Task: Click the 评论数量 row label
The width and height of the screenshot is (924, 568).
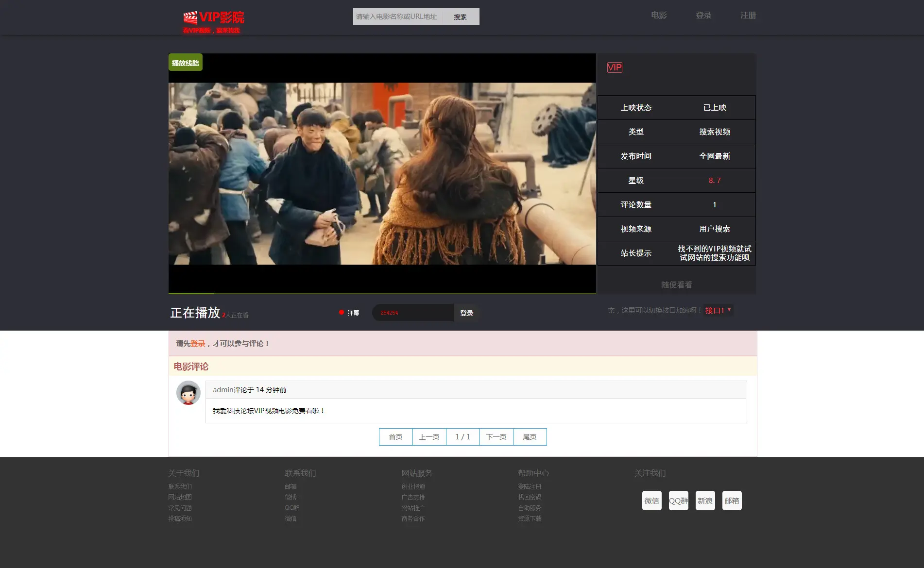Action: 636,205
